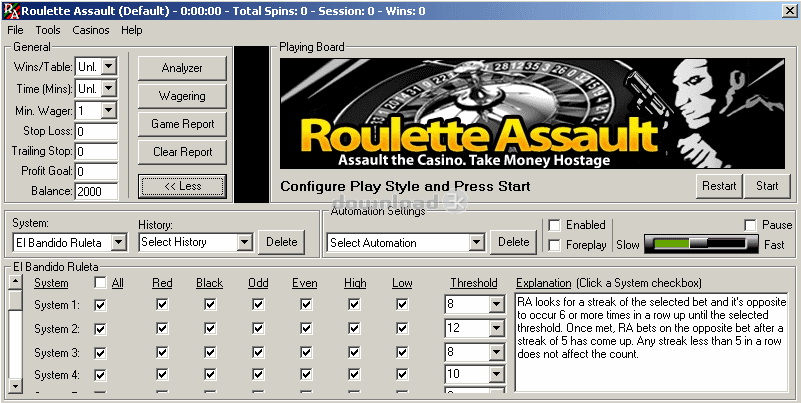801x403 pixels.
Task: Delete the selected history
Action: coord(281,242)
